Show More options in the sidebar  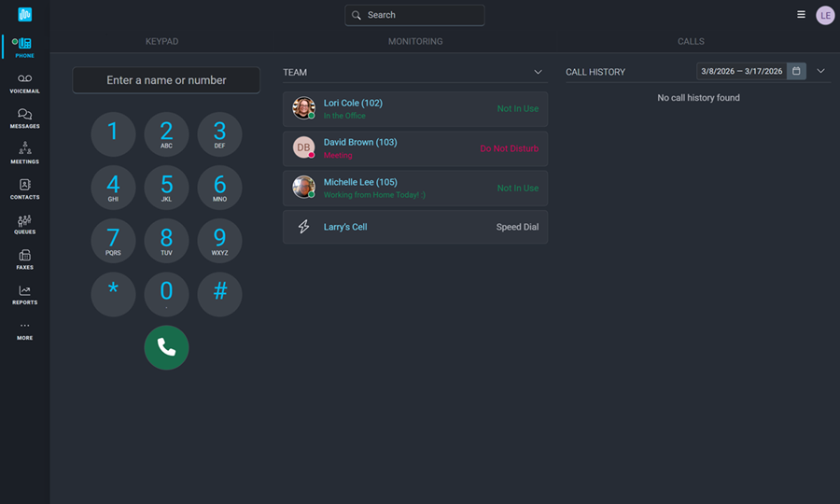(x=24, y=331)
